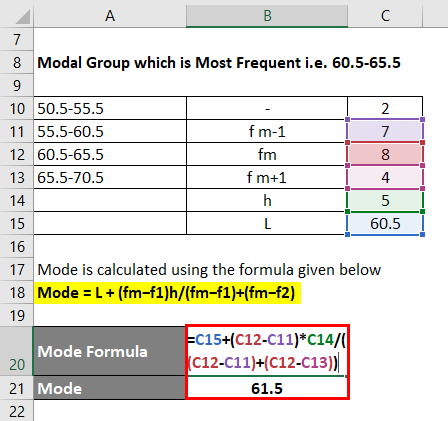Select row 18 header
The image size is (448, 421).
coord(17,292)
